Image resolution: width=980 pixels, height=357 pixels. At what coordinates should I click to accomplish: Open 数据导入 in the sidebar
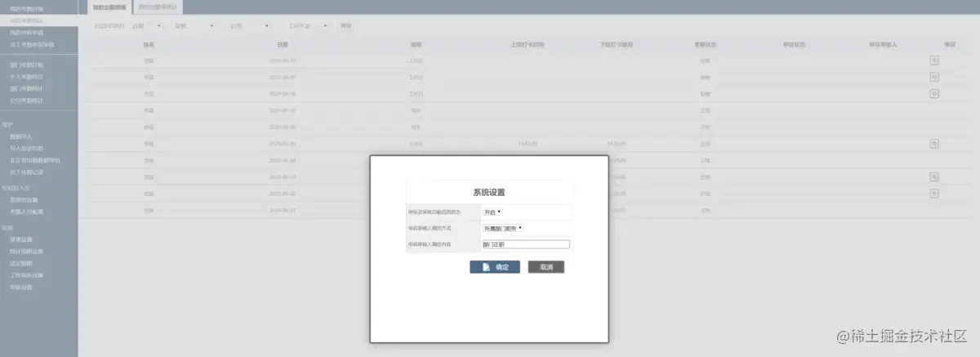22,136
